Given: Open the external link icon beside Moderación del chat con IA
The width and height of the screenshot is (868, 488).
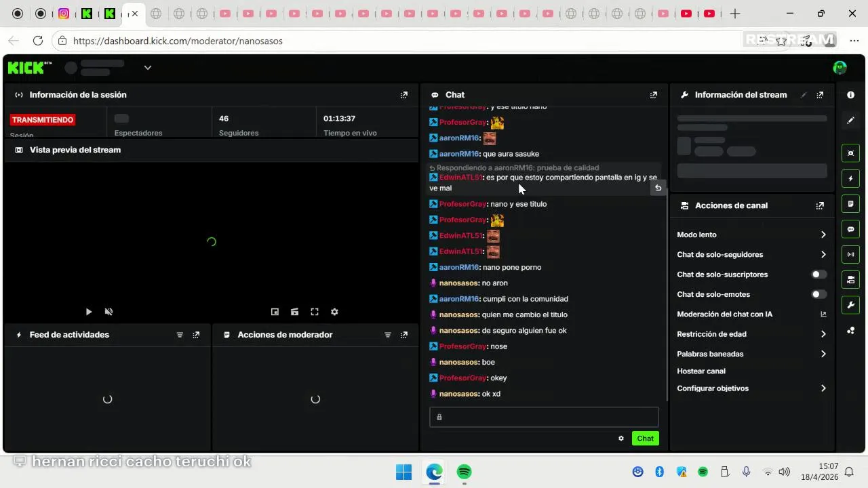Looking at the screenshot, I should [x=823, y=314].
